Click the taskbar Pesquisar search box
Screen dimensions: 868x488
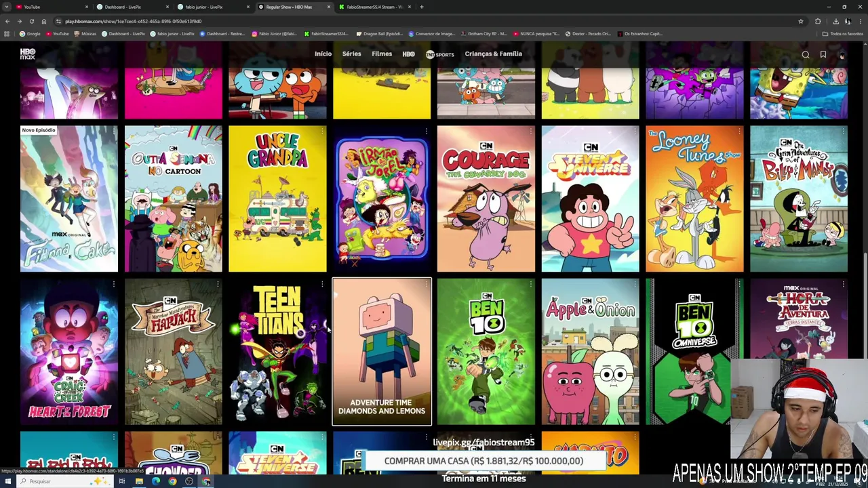[x=64, y=481]
